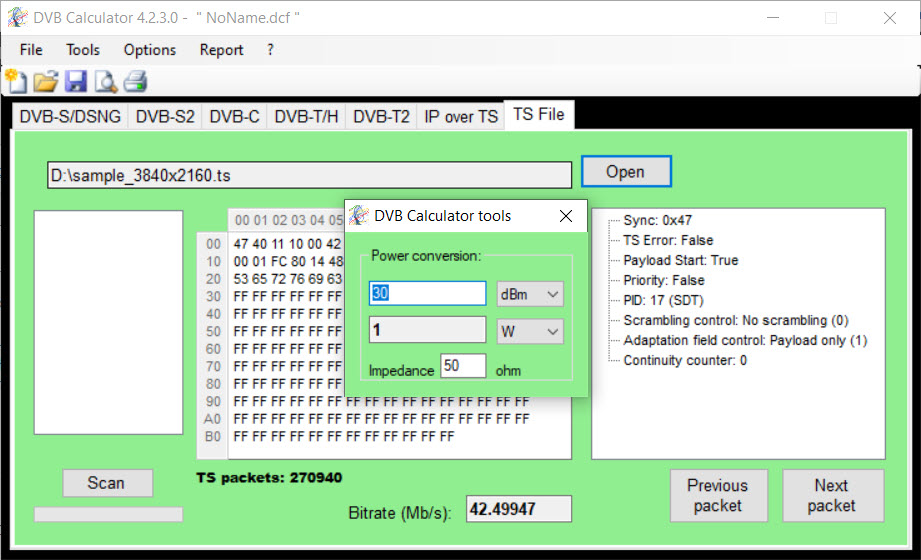The width and height of the screenshot is (921, 560).
Task: Click the TS packets: 270940 label
Action: pyautogui.click(x=269, y=478)
